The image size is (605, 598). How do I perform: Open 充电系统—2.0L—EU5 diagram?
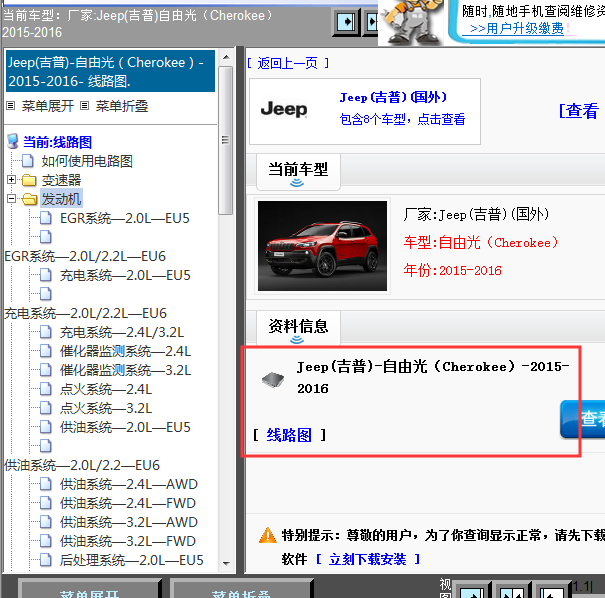click(x=125, y=275)
